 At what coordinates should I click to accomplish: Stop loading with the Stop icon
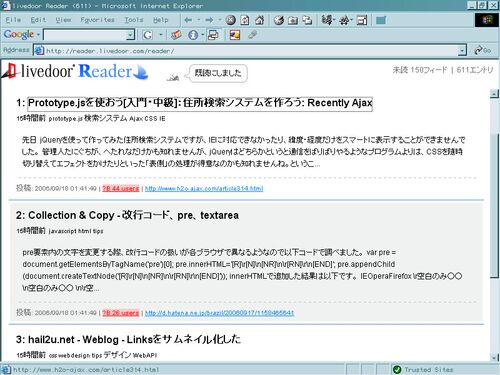tap(230, 20)
